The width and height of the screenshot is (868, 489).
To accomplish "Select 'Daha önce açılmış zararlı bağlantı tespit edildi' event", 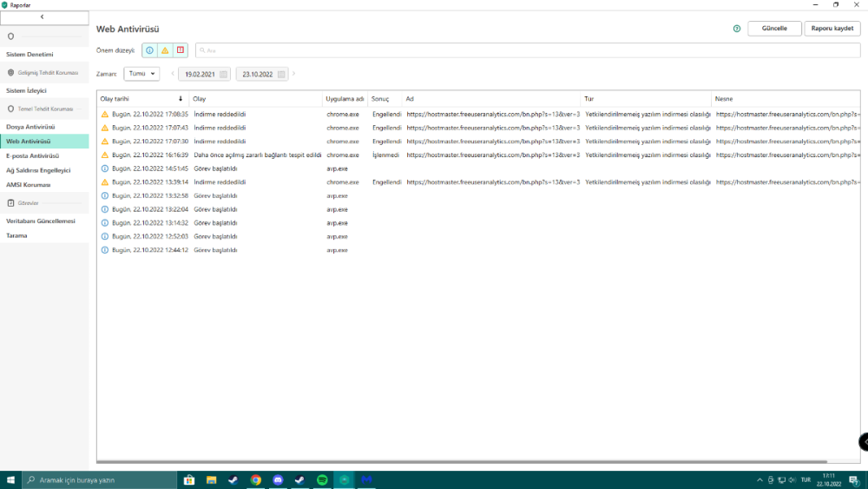I will [258, 155].
